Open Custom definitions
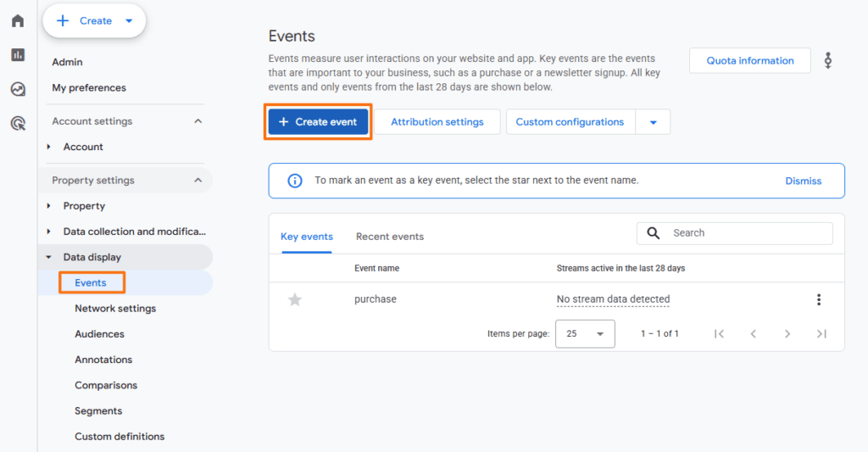Screen dimensions: 868x452 pyautogui.click(x=120, y=437)
